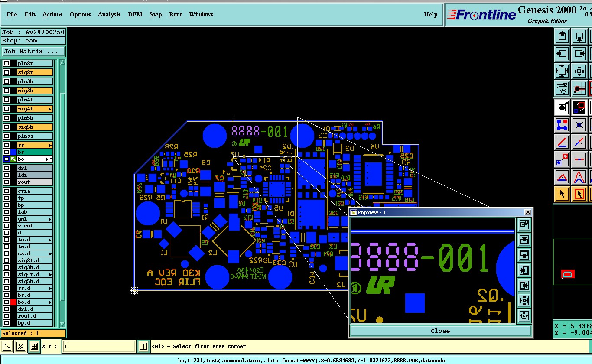Toggle display checkbox for layer sig3b
The height and width of the screenshot is (364, 592).
(7, 91)
